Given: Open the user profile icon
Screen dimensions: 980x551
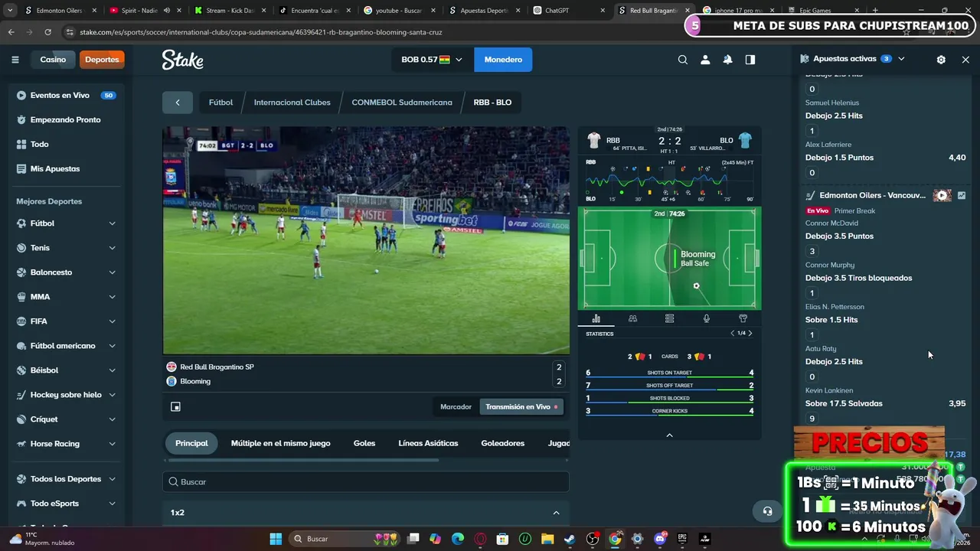Looking at the screenshot, I should (705, 60).
